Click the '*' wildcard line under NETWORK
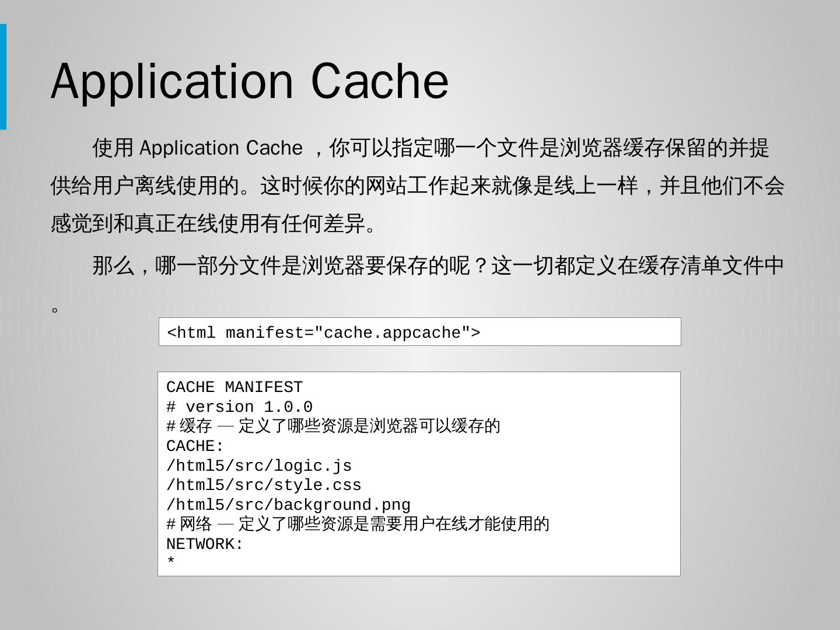Image resolution: width=840 pixels, height=630 pixels. [171, 561]
